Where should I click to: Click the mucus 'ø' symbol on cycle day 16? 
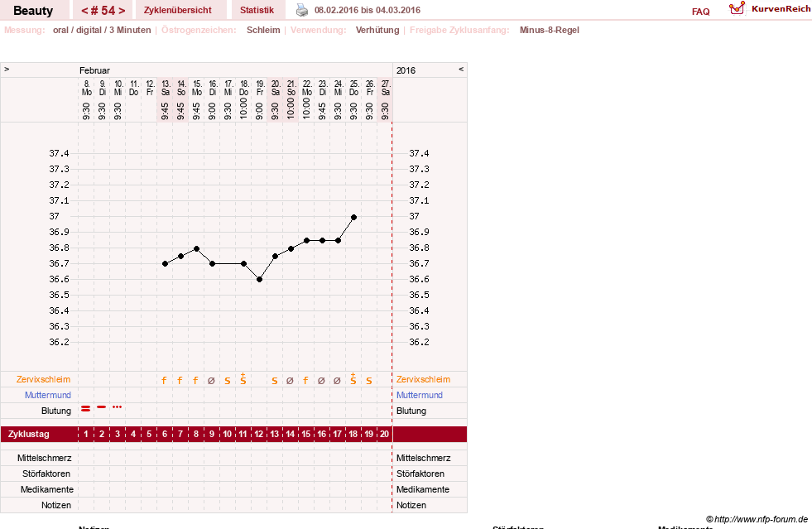(321, 381)
